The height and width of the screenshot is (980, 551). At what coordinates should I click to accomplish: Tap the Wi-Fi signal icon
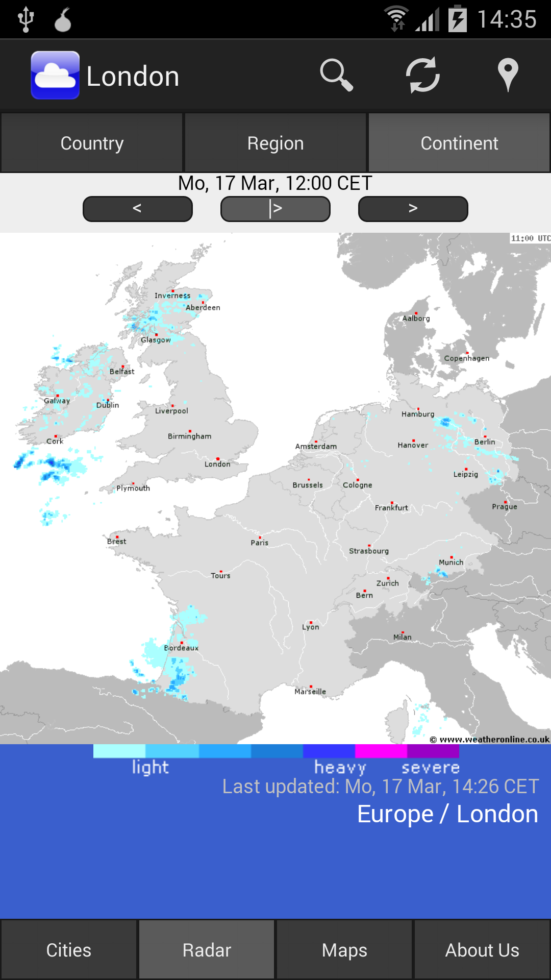click(x=396, y=19)
